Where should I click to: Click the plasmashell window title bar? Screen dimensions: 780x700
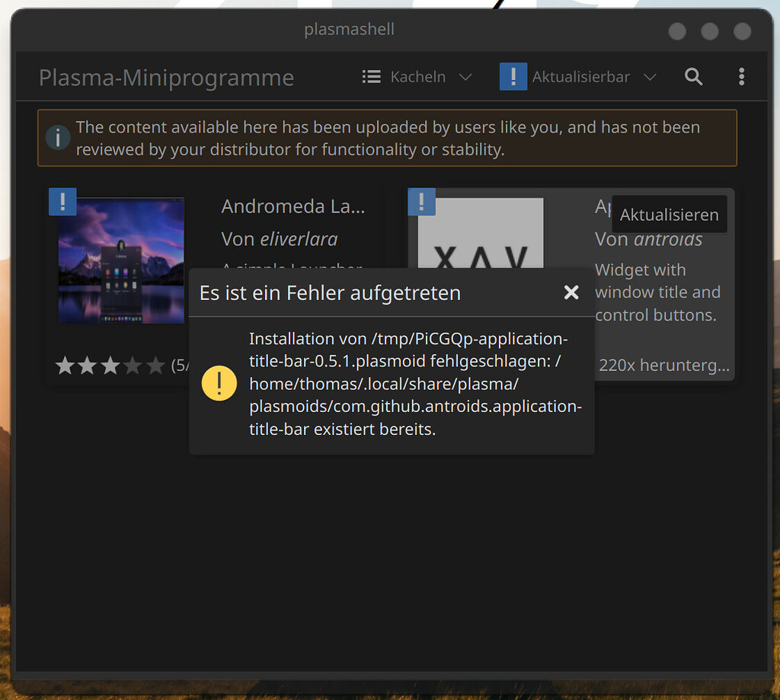350,30
